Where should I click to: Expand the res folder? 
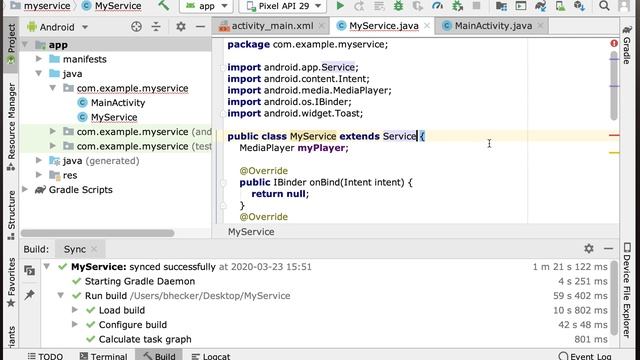tap(39, 175)
